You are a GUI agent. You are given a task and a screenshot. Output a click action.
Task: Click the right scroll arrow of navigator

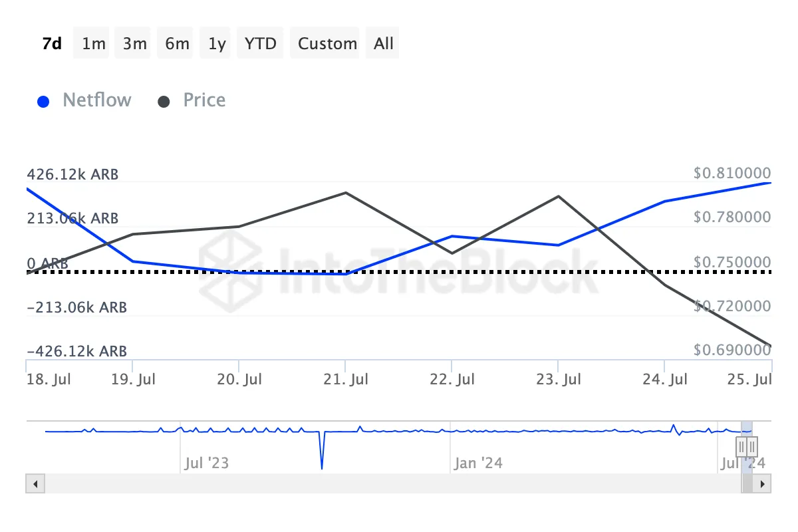(x=762, y=483)
